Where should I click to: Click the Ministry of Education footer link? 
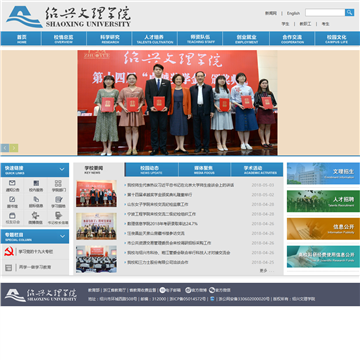point(94,290)
